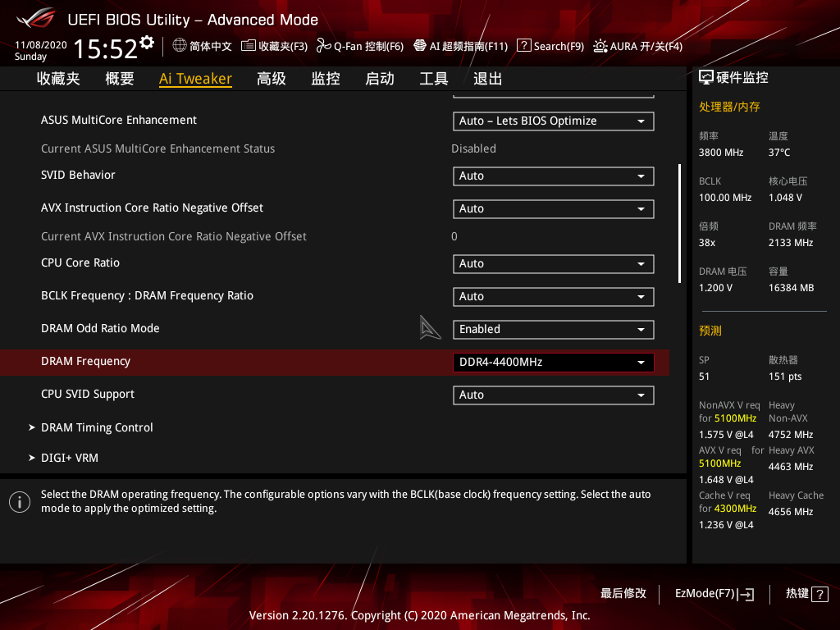Click the AURA light bulb icon
Viewport: 840px width, 630px height.
600,46
